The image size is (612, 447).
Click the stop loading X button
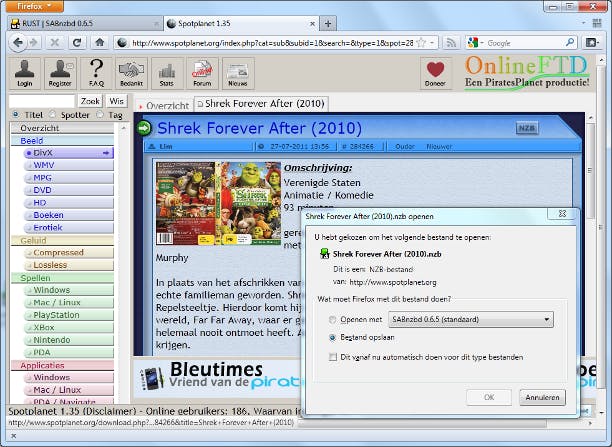point(55,43)
